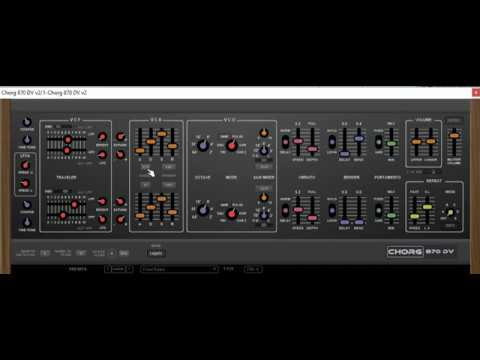This screenshot has width=480, height=360.
Task: Toggle the upper Portamento switch
Action: [x=378, y=142]
